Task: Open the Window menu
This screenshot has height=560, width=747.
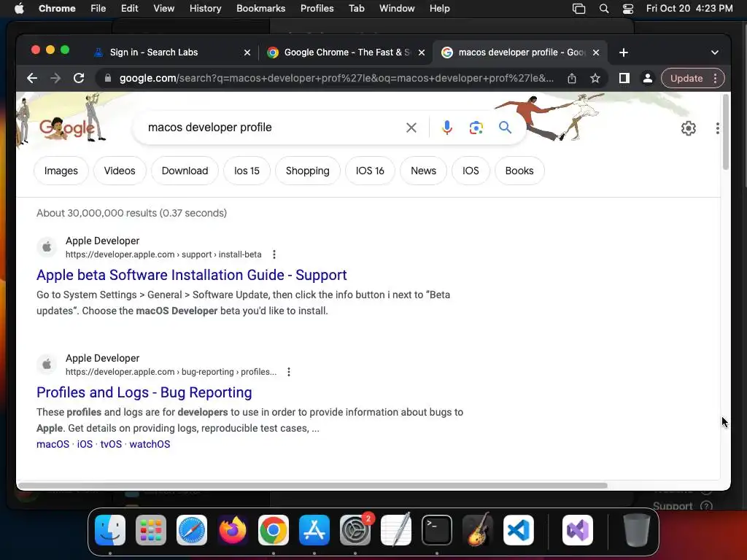Action: [x=397, y=9]
